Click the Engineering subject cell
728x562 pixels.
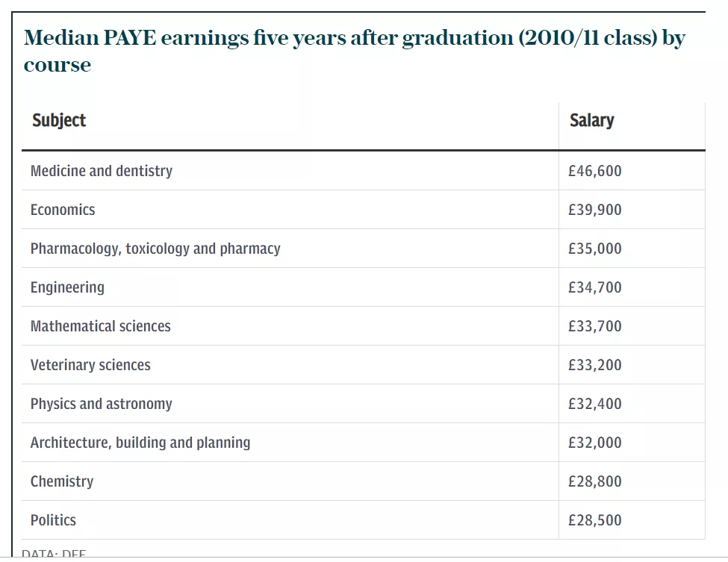click(67, 287)
